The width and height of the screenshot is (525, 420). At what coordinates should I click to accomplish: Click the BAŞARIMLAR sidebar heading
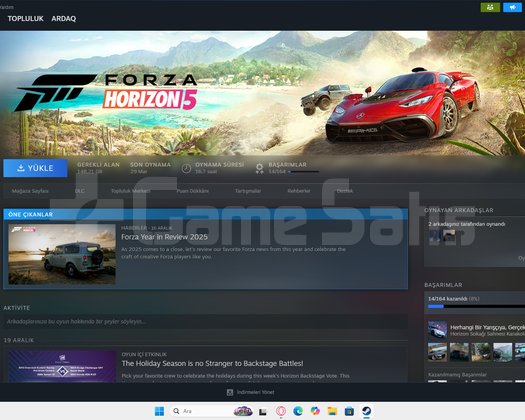(443, 285)
